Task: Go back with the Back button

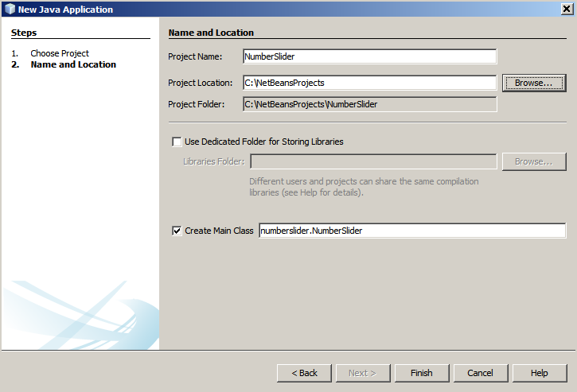Action: coord(304,373)
